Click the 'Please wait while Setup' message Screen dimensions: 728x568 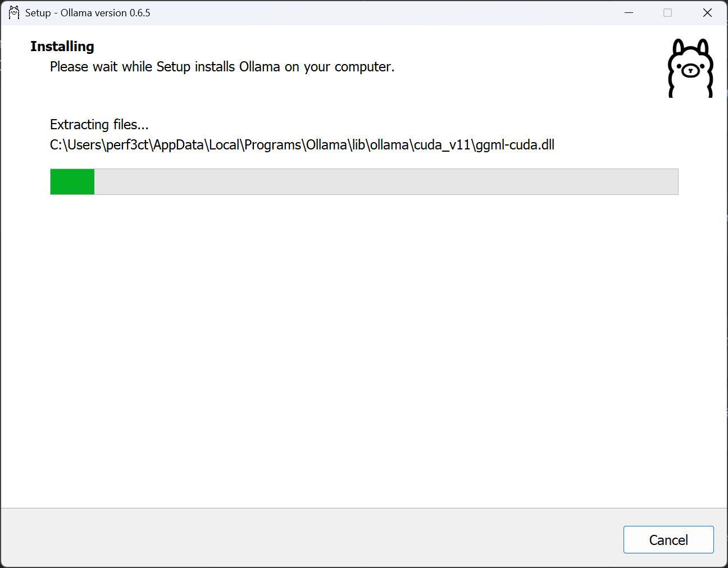(x=222, y=67)
